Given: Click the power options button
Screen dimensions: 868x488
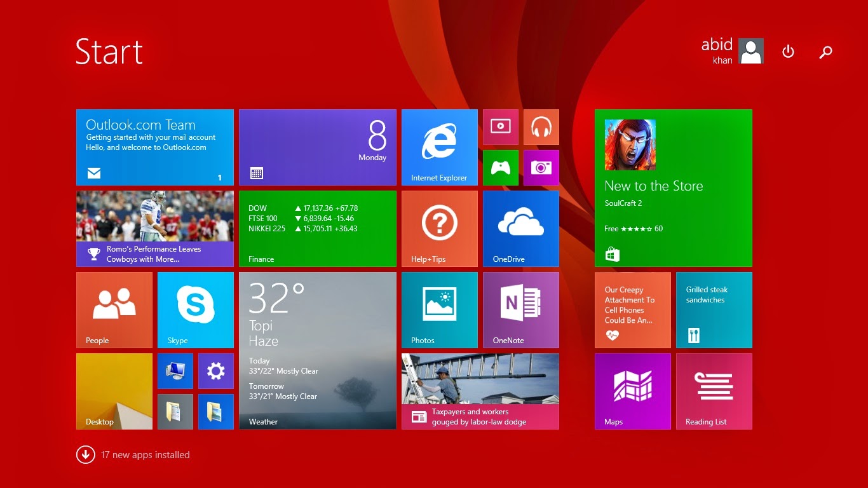Looking at the screenshot, I should pos(788,51).
